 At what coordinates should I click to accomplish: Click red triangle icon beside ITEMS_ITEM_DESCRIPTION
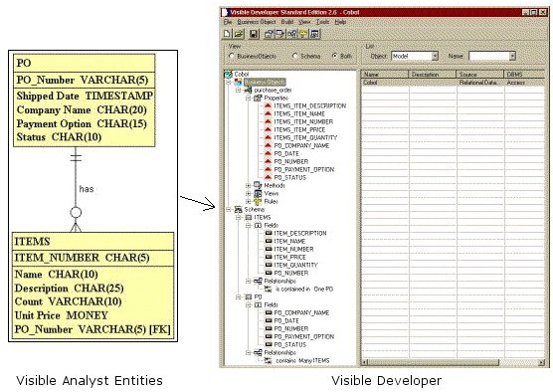(x=268, y=105)
